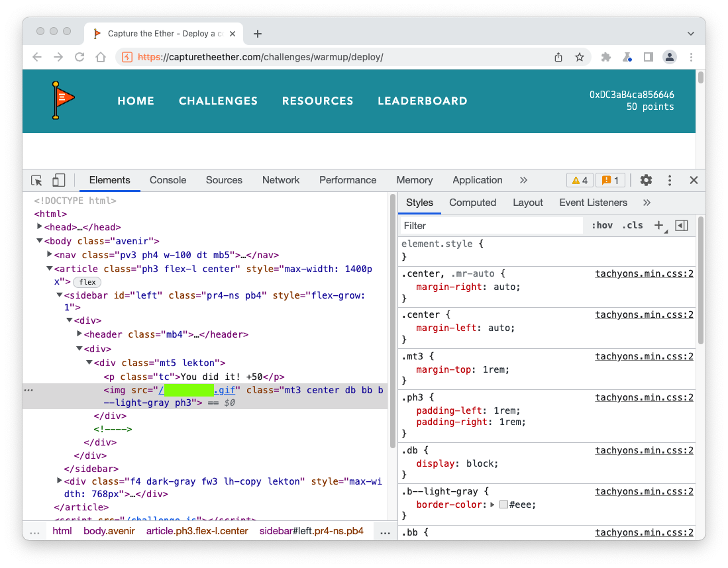Open the Chrome extensions puzzle icon

(605, 57)
